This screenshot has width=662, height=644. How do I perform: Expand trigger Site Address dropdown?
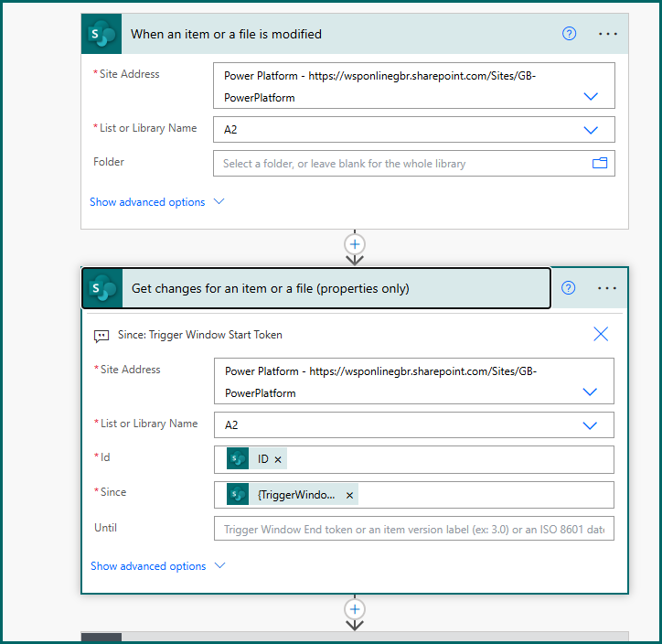[591, 96]
